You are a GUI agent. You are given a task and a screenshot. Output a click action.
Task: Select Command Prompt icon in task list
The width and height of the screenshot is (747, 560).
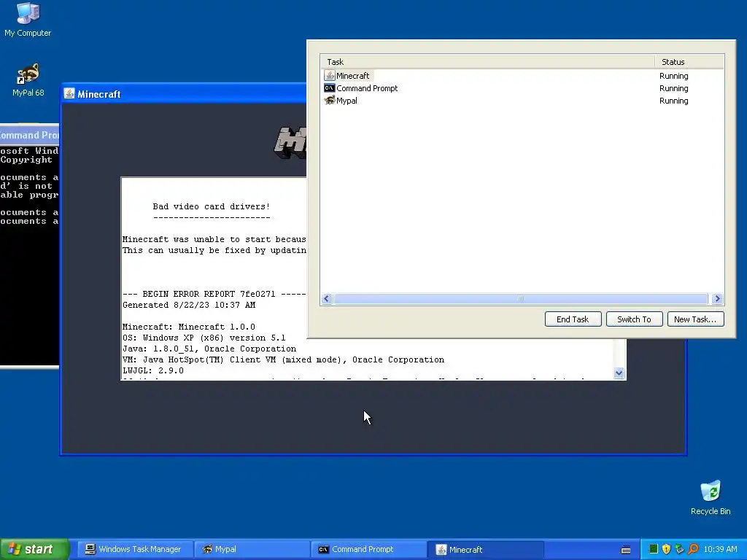point(329,88)
